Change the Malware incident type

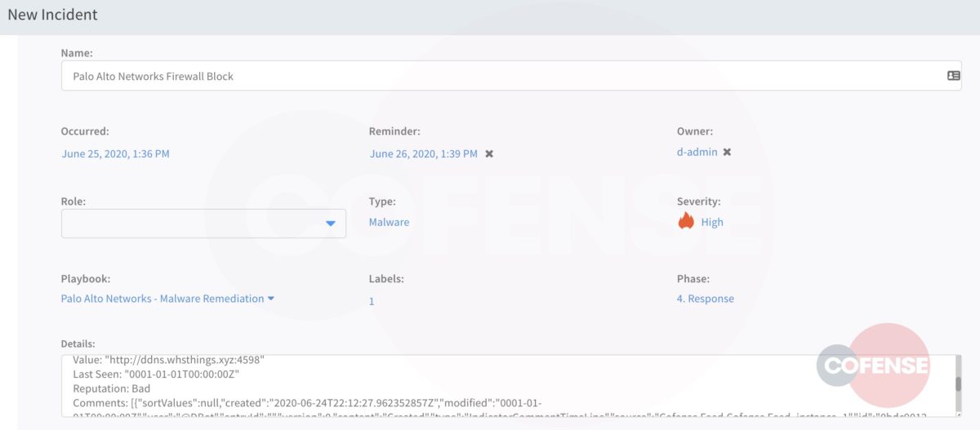point(389,222)
